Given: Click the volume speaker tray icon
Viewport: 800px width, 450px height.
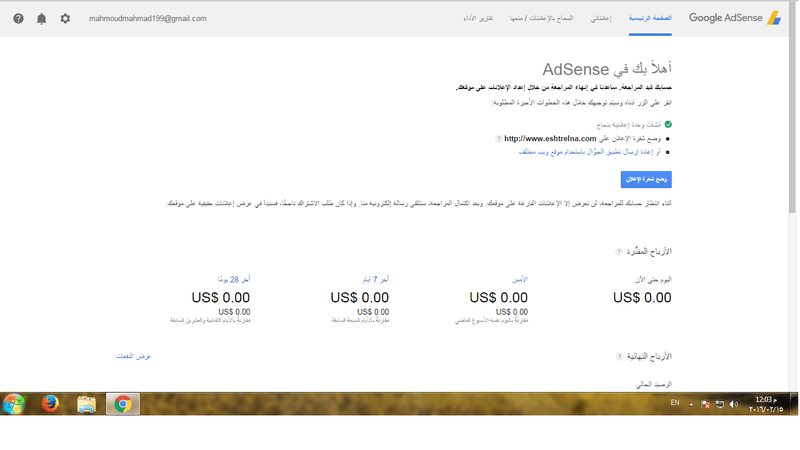Looking at the screenshot, I should tap(734, 404).
